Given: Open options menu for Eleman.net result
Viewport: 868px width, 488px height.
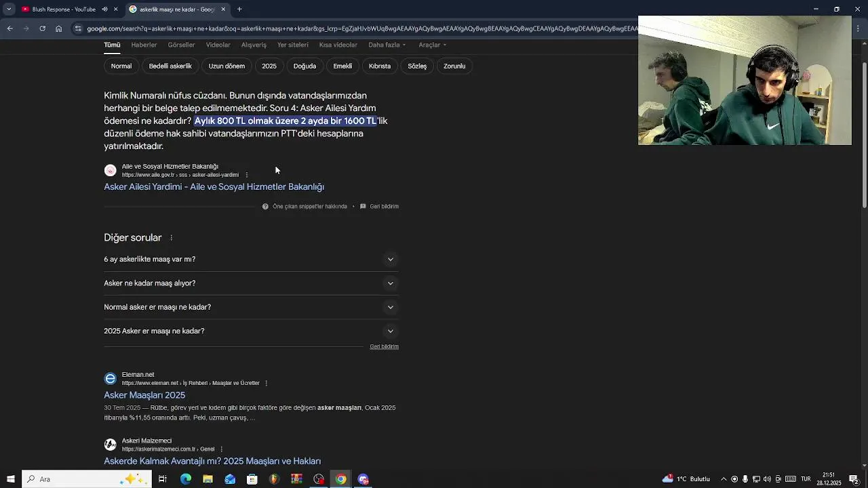Looking at the screenshot, I should (266, 383).
